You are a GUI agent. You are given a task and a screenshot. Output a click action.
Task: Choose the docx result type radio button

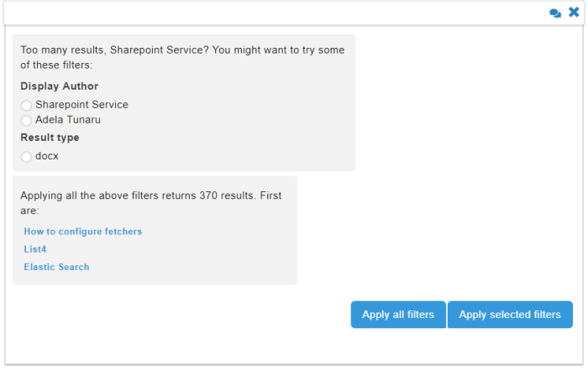click(27, 157)
